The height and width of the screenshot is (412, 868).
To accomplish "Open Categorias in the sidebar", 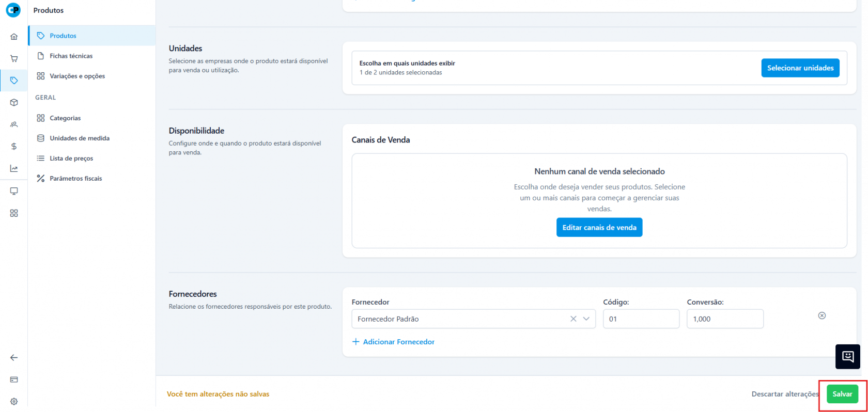I will point(65,118).
